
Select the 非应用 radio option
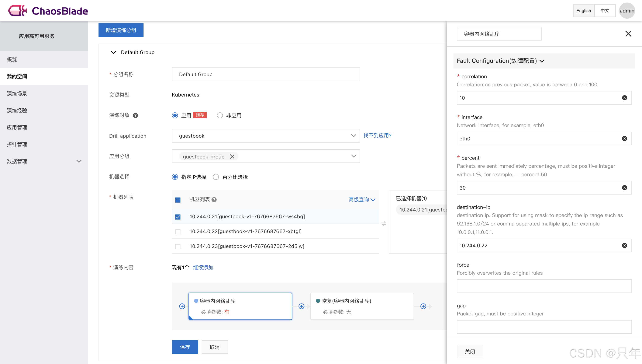pyautogui.click(x=220, y=115)
